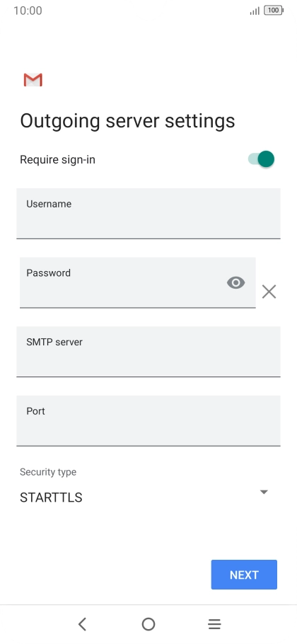
Task: Focus the Username input field
Action: coord(148,214)
